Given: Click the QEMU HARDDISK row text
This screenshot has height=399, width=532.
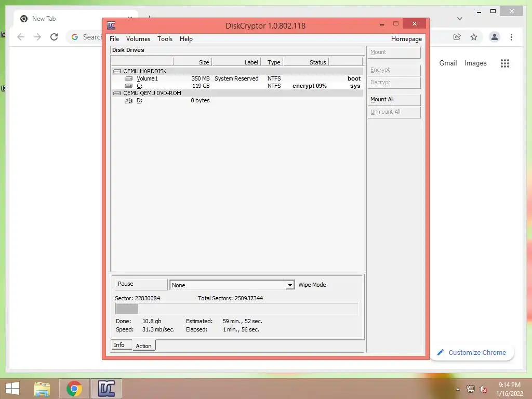Looking at the screenshot, I should click(x=145, y=71).
